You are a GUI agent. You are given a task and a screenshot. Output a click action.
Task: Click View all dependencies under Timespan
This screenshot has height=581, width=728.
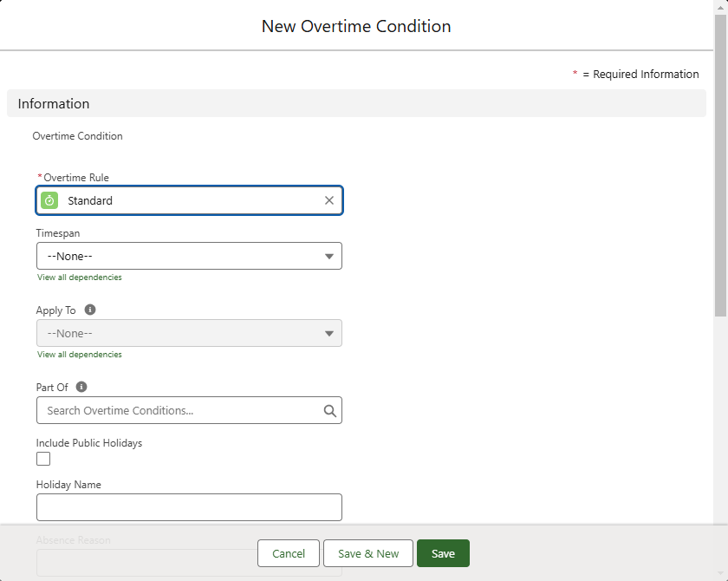pyautogui.click(x=80, y=277)
